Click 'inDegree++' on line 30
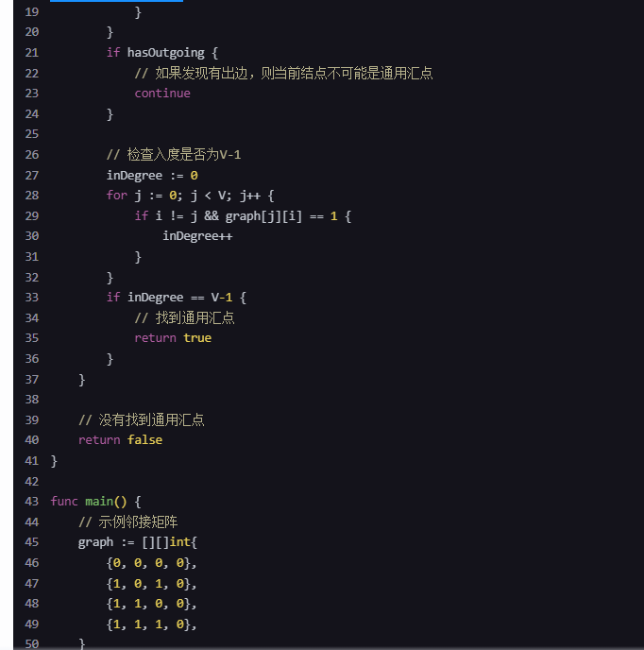 click(197, 236)
